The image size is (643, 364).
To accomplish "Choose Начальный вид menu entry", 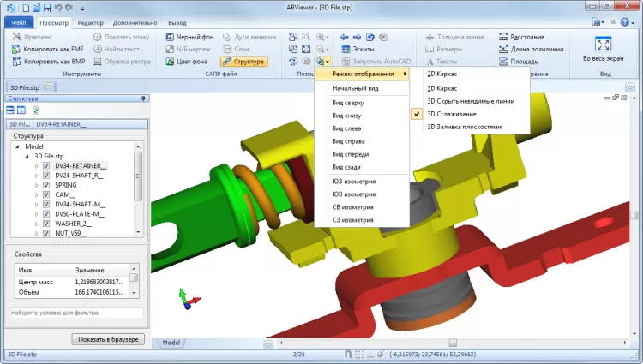I will tap(362, 88).
